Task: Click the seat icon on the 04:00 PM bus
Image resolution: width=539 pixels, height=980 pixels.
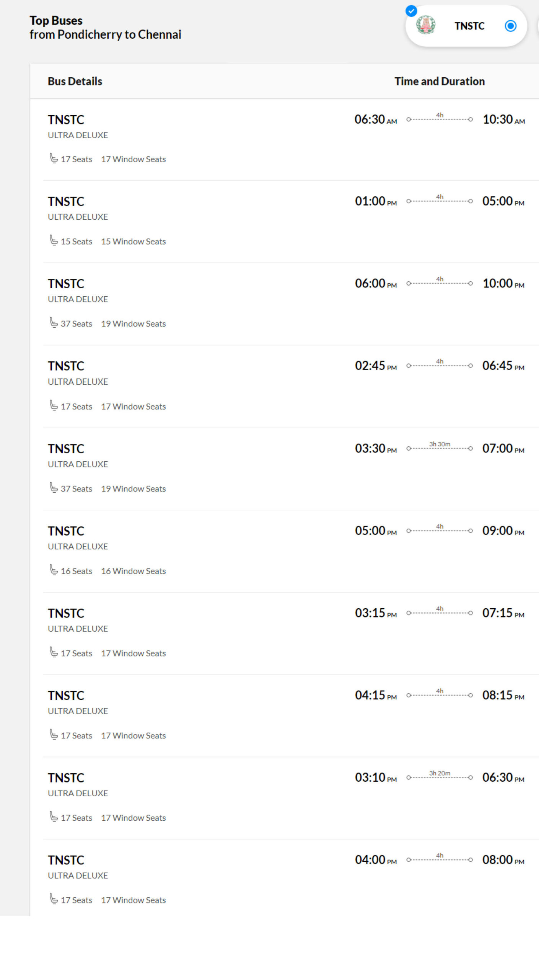Action: point(54,899)
